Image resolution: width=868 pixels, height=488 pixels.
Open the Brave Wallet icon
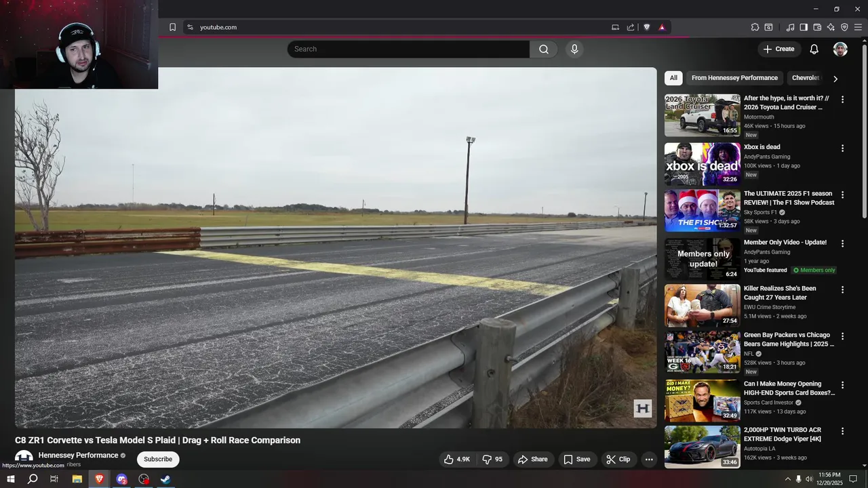817,27
